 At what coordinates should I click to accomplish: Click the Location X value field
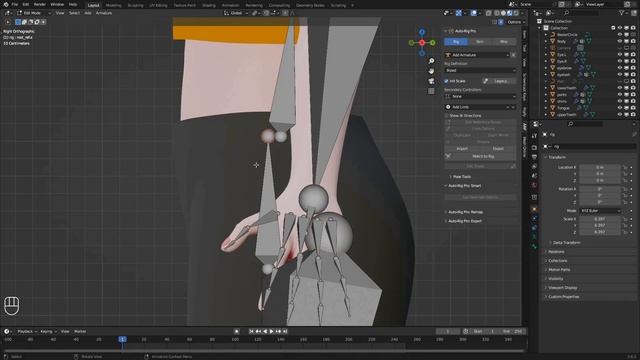click(x=600, y=167)
